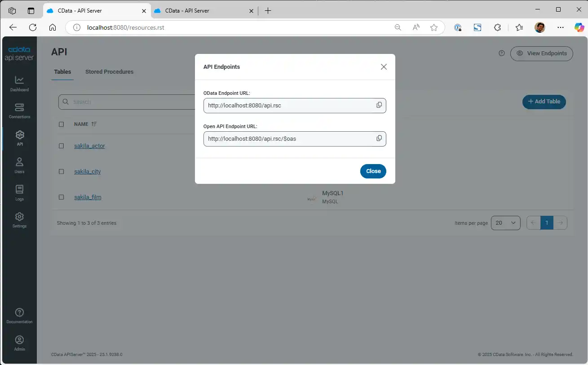
Task: Tick the sakila_actor row checkbox
Action: 62,146
